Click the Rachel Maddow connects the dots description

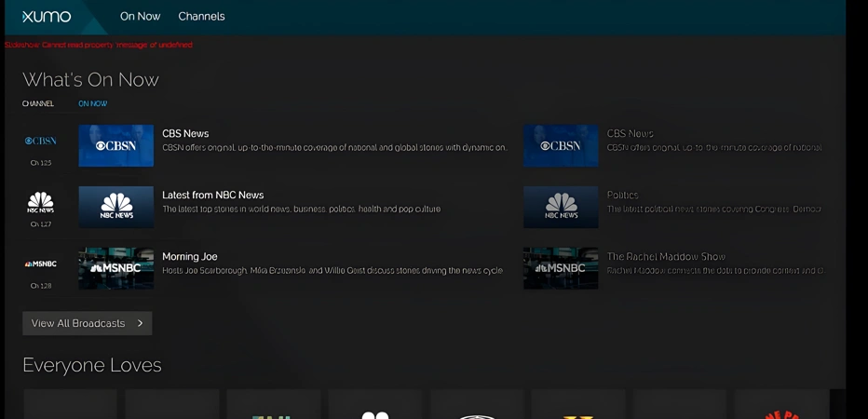point(716,271)
